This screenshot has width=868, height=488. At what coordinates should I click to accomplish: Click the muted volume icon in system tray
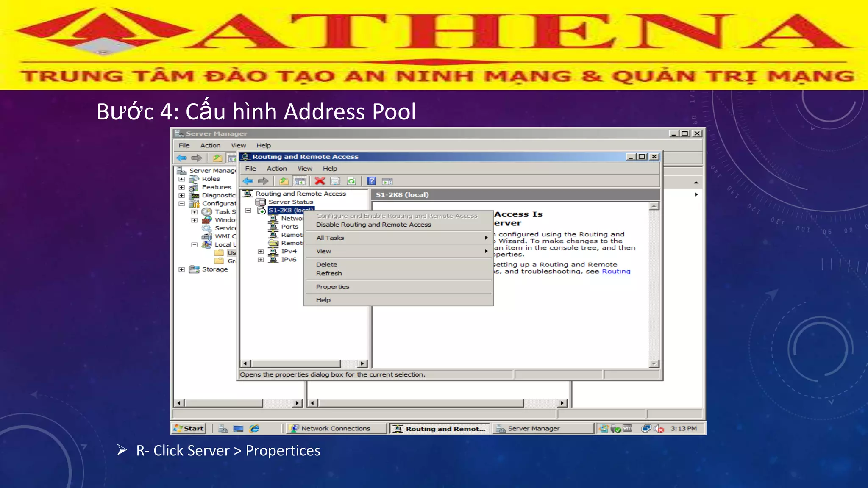click(659, 429)
